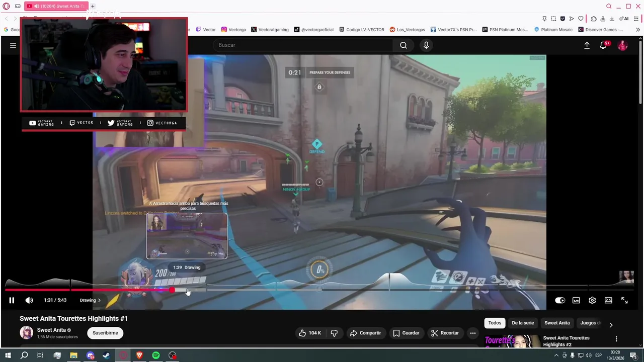Viewport: 644px width, 362px height.
Task: Open the Drawing chapter list
Action: [x=90, y=300]
